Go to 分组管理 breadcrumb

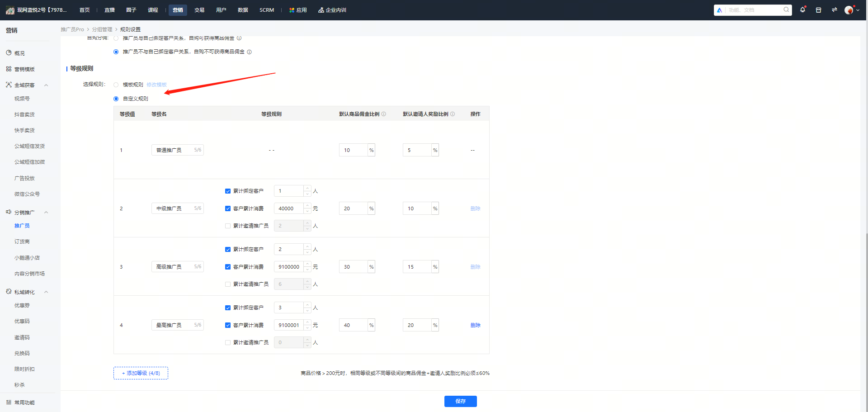click(x=102, y=29)
